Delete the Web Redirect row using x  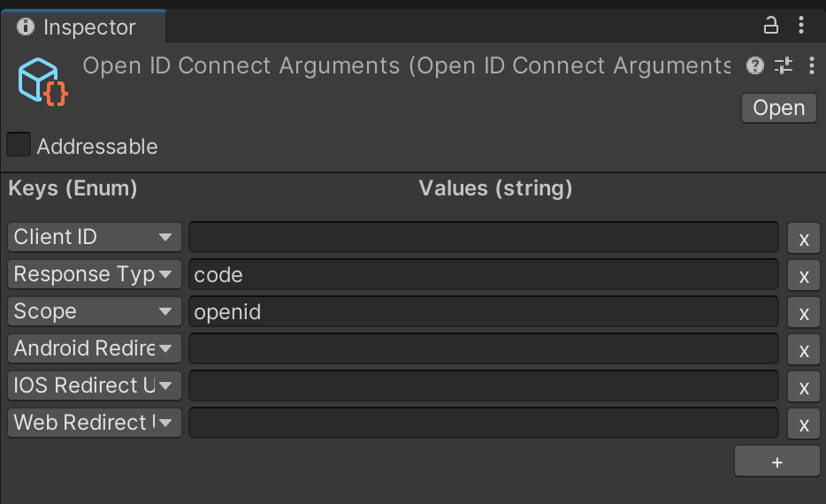pyautogui.click(x=803, y=424)
